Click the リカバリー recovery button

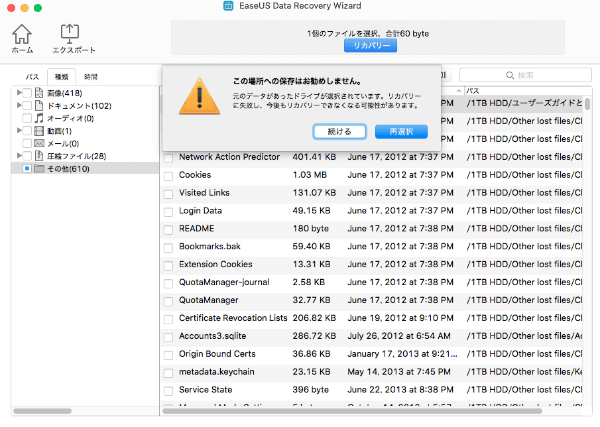click(x=370, y=46)
